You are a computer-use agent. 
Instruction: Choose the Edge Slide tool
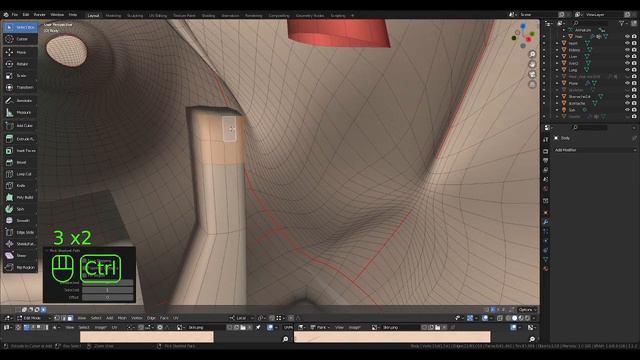click(x=20, y=232)
